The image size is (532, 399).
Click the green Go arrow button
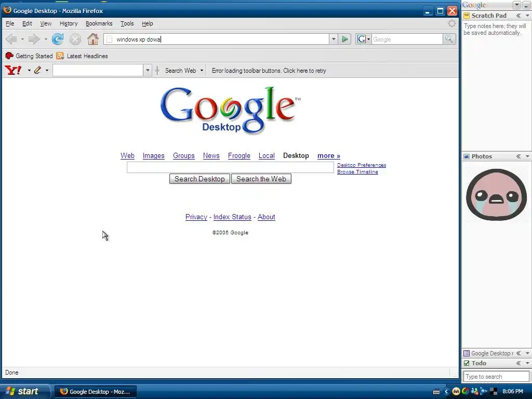(x=345, y=39)
